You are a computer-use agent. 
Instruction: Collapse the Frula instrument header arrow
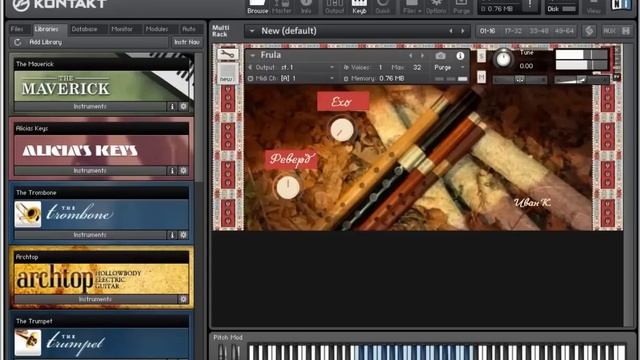point(252,55)
